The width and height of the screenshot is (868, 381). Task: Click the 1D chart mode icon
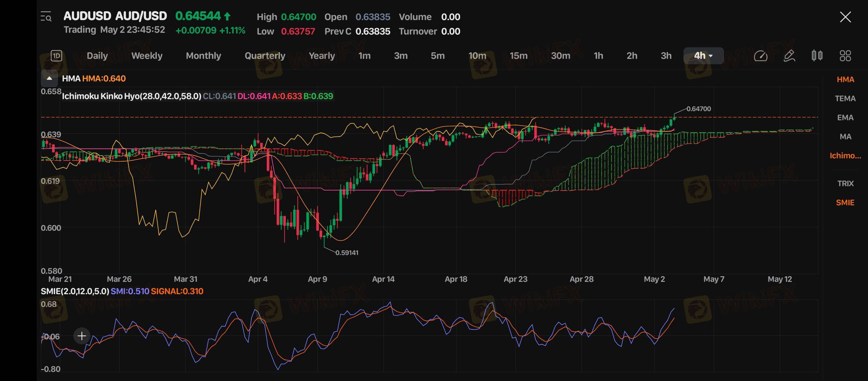click(x=56, y=56)
